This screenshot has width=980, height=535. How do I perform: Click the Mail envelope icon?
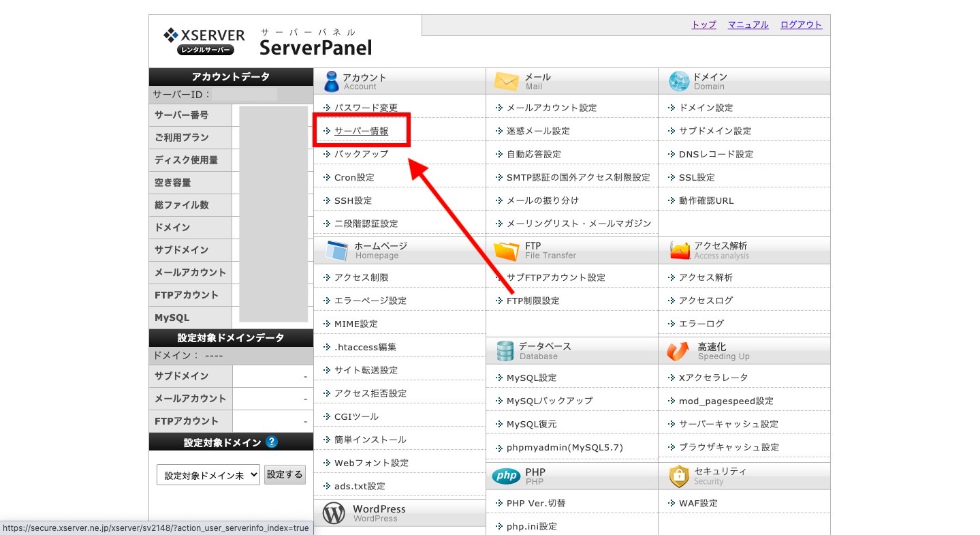point(506,81)
